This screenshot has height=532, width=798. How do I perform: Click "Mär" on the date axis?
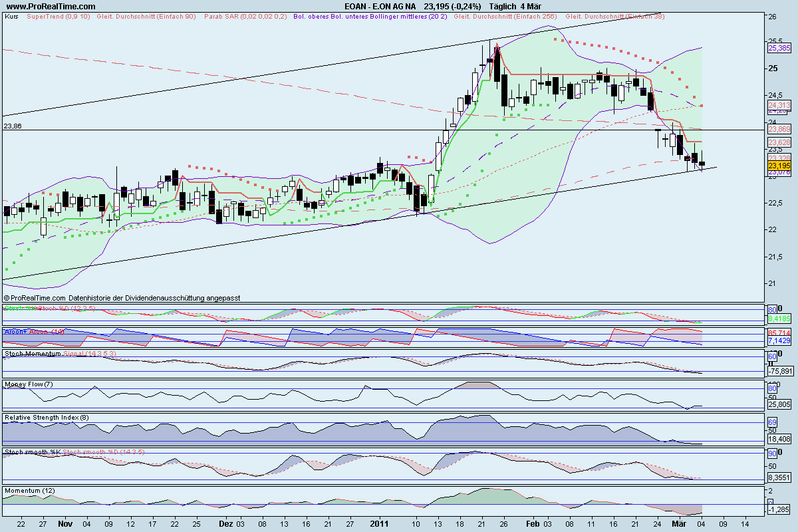tap(678, 524)
